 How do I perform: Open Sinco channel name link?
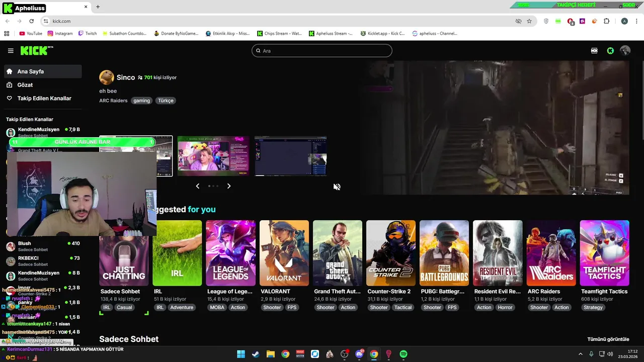126,77
